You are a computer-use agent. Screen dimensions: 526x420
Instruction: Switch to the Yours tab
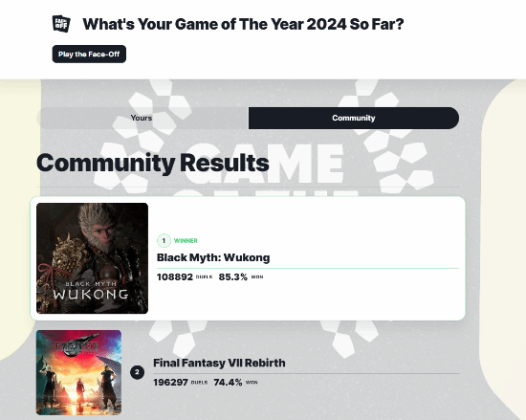pos(142,118)
